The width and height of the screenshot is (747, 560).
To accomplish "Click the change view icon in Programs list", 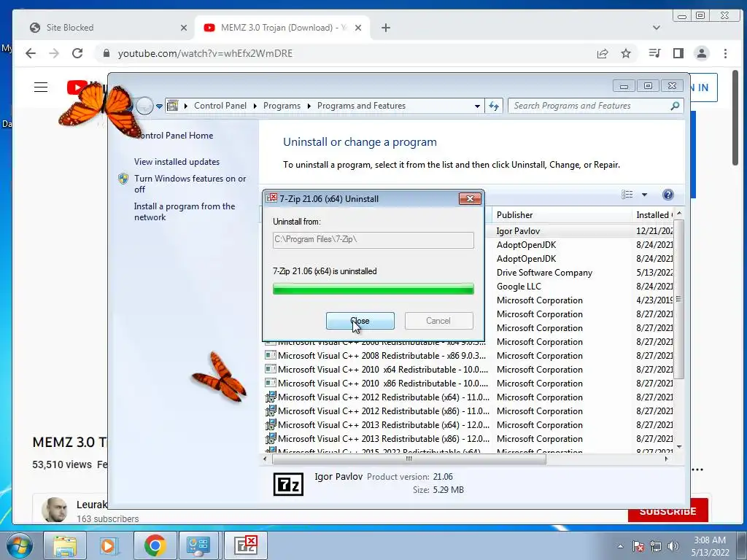I will (627, 194).
